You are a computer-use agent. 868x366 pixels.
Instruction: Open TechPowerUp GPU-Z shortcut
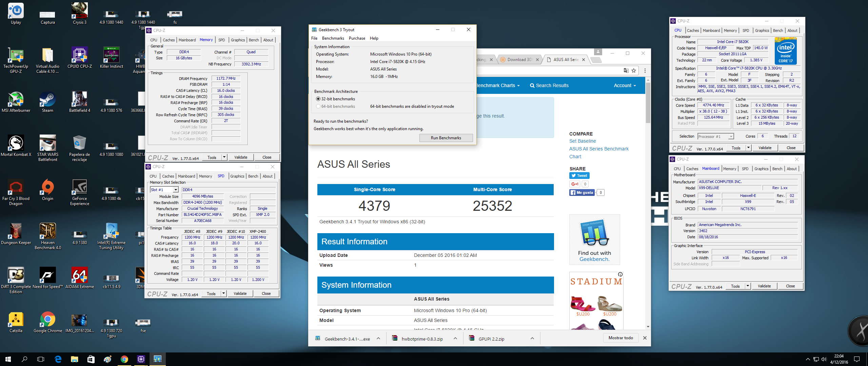16,60
